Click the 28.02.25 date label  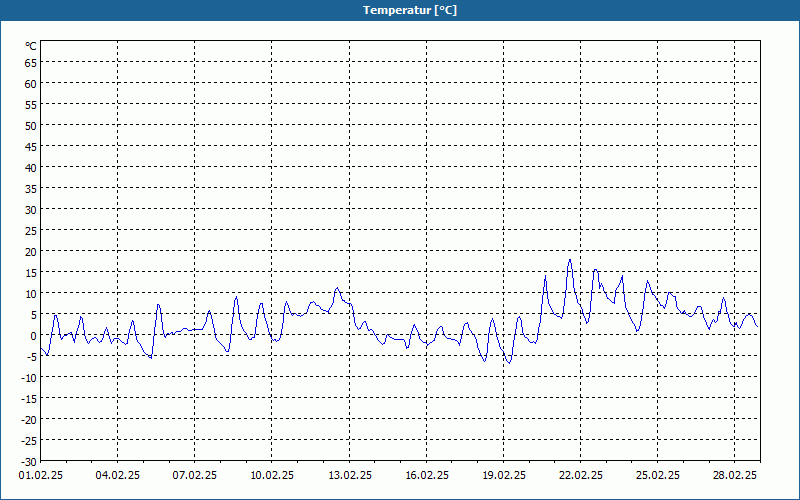pos(735,476)
